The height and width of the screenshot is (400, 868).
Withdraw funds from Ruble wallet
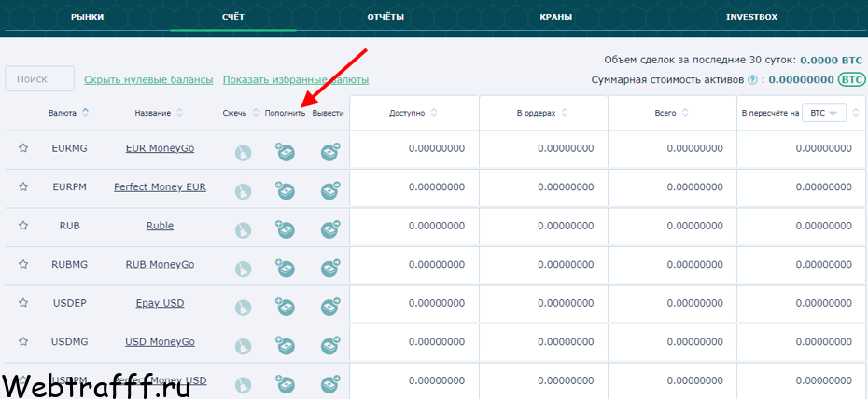pos(330,229)
